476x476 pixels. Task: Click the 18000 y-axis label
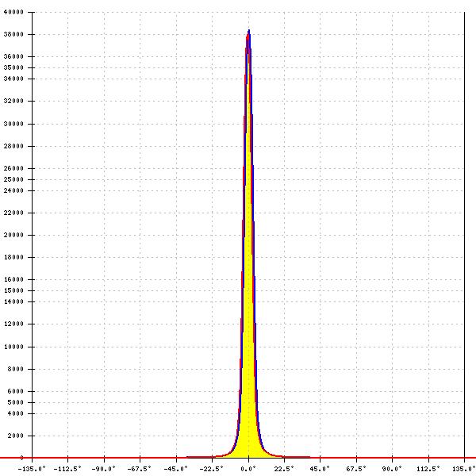[x=13, y=257]
